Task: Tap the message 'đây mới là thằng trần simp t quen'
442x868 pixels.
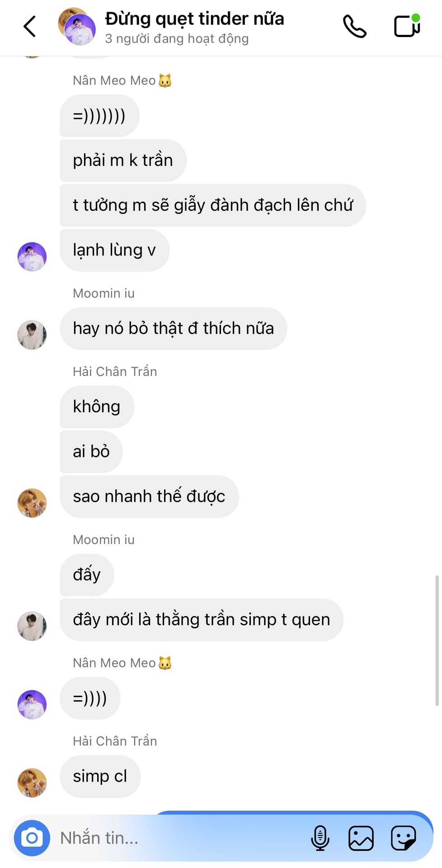Action: [202, 620]
